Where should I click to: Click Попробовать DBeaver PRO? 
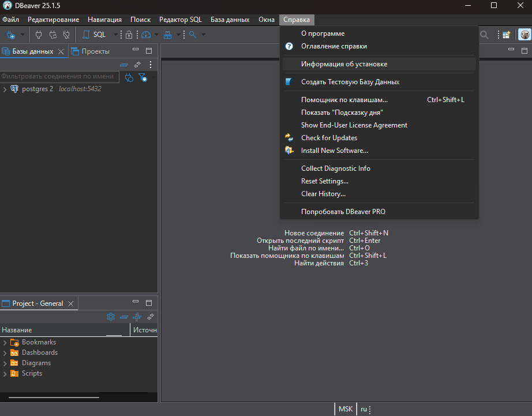pyautogui.click(x=379, y=212)
